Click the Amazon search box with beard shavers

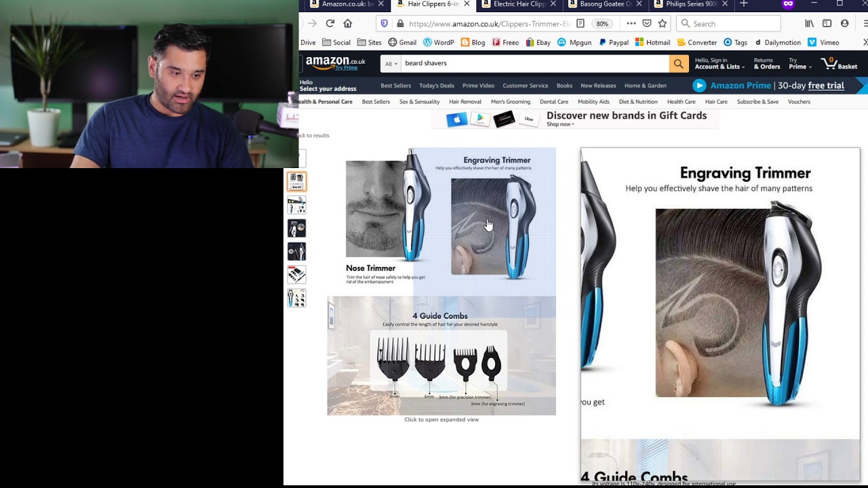[534, 64]
